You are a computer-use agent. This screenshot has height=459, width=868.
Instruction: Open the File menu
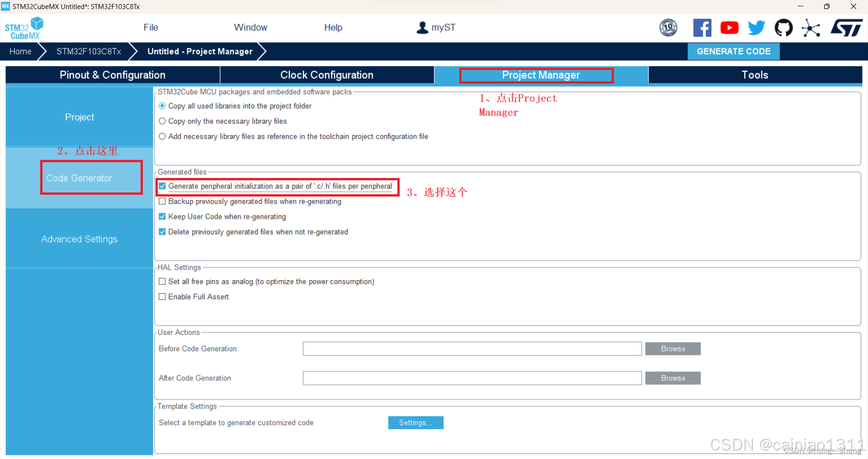[151, 28]
